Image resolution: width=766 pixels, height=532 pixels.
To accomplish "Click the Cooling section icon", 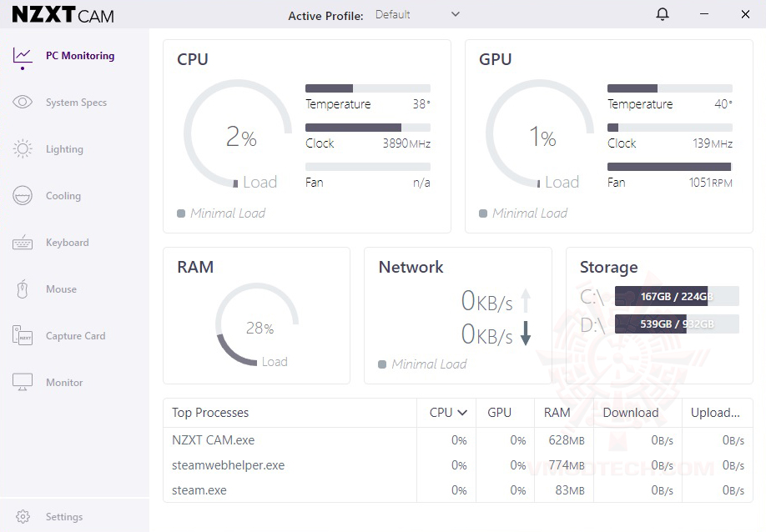I will pyautogui.click(x=23, y=196).
